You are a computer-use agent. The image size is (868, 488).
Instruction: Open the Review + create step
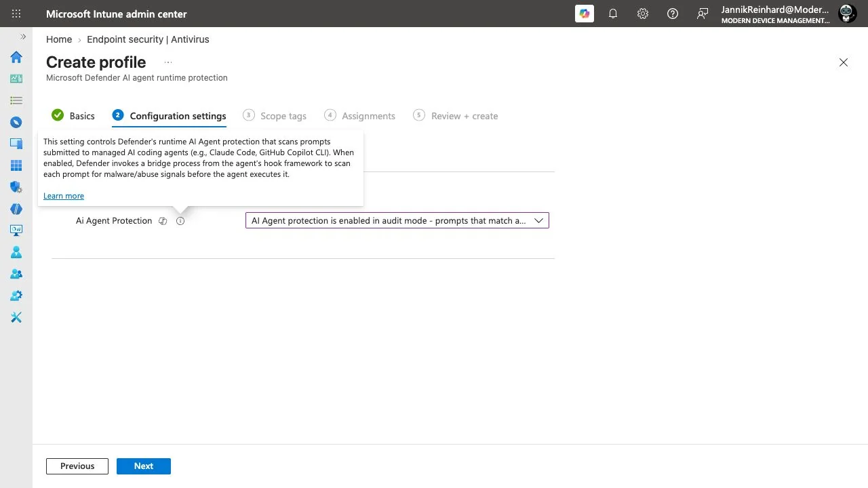point(456,116)
